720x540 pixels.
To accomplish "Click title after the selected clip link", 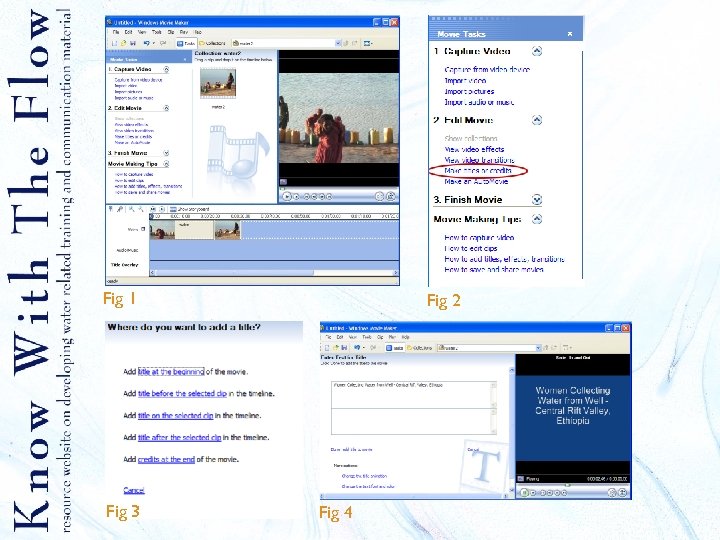I will [180, 437].
